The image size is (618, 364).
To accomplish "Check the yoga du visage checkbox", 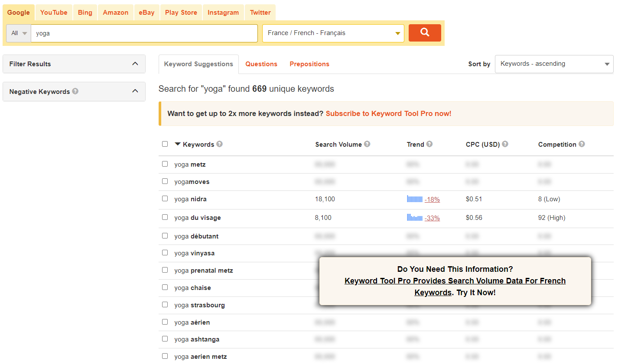I will (165, 217).
